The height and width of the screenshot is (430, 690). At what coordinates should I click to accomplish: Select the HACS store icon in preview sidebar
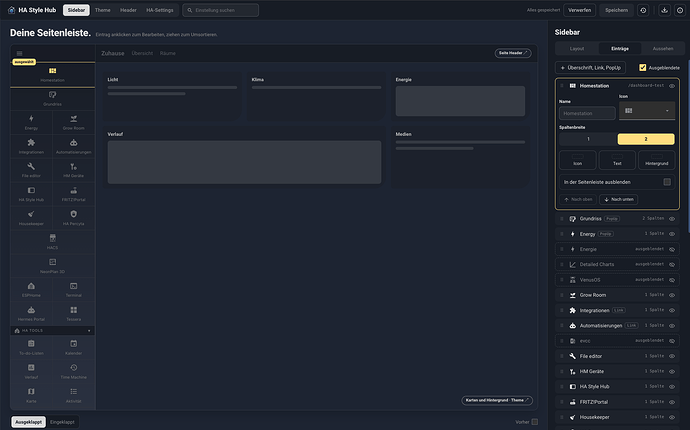52,238
